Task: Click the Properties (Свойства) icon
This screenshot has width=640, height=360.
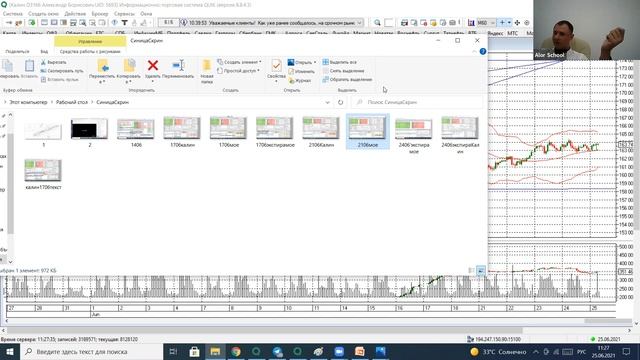Action: [x=276, y=66]
